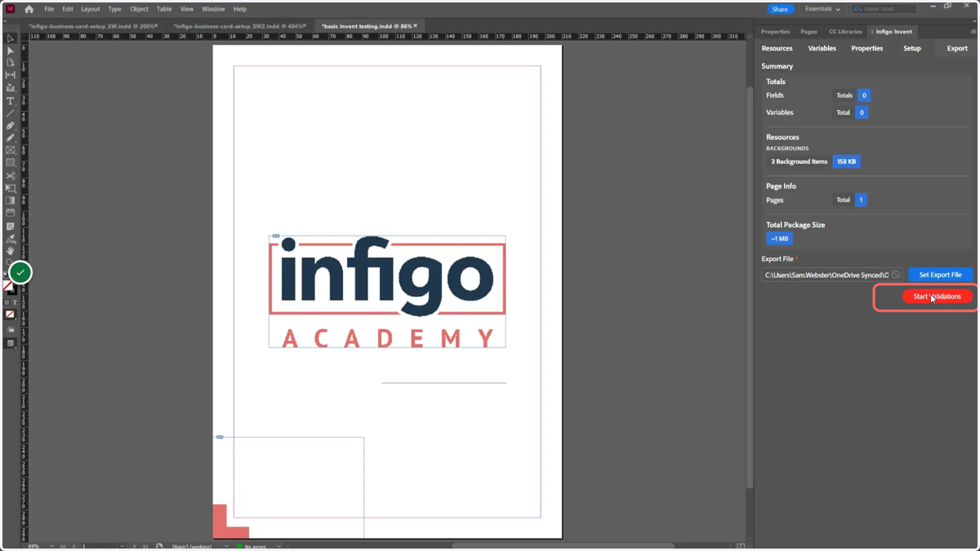Open the Resources tab in Infigo Invent
Viewport: 980px width, 551px height.
click(777, 48)
